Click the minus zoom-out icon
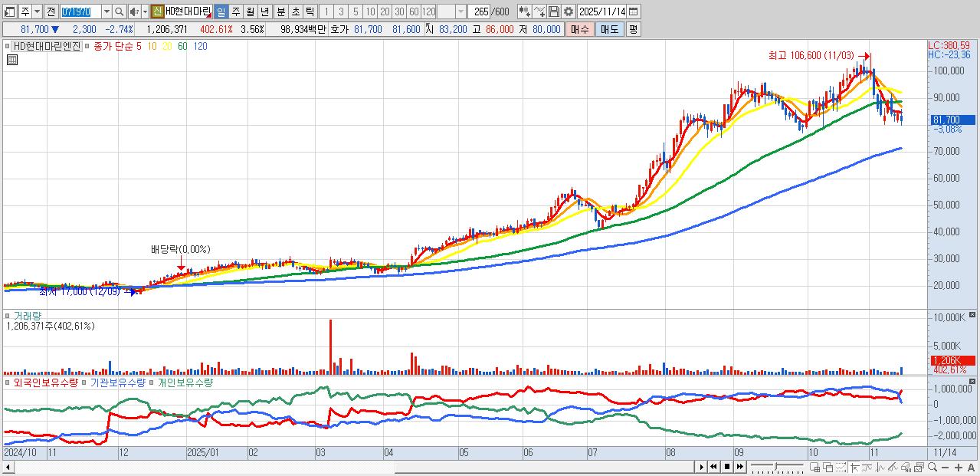This screenshot has width=980, height=476. point(946,468)
